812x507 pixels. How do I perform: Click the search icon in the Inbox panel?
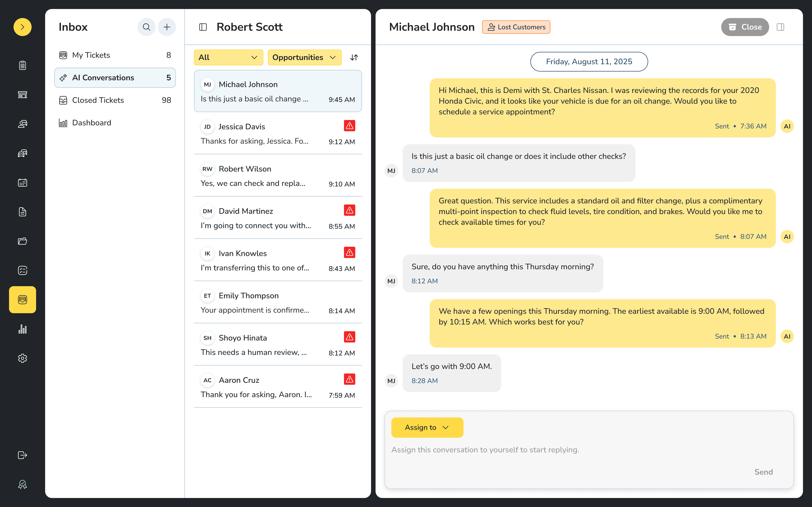pyautogui.click(x=146, y=27)
